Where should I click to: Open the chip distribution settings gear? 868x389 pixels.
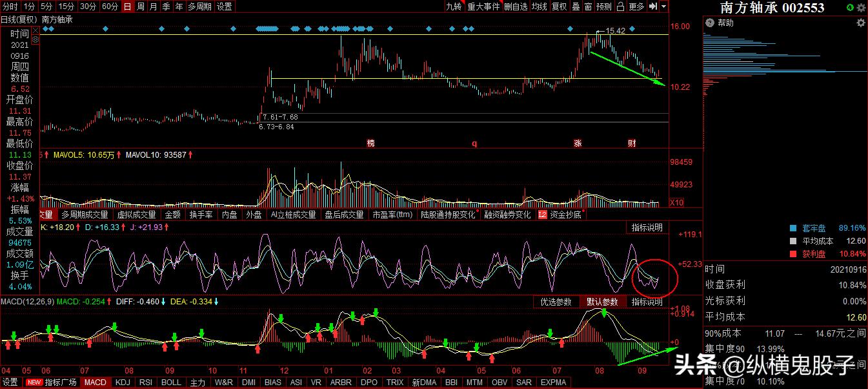[x=860, y=23]
